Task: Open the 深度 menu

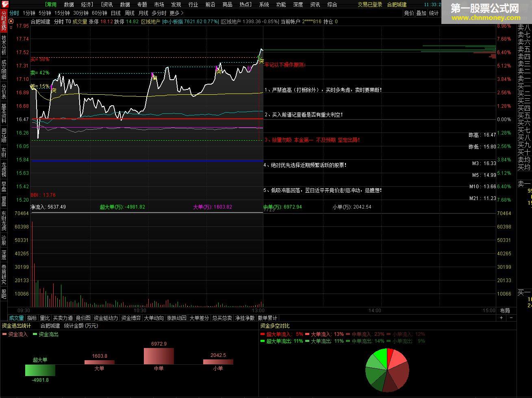Action: tap(298, 4)
